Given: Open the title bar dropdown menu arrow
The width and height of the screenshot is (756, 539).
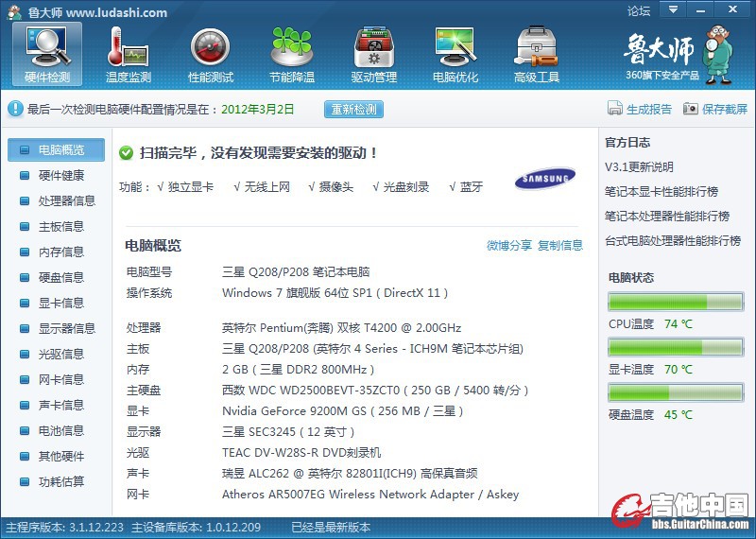Looking at the screenshot, I should pos(673,9).
